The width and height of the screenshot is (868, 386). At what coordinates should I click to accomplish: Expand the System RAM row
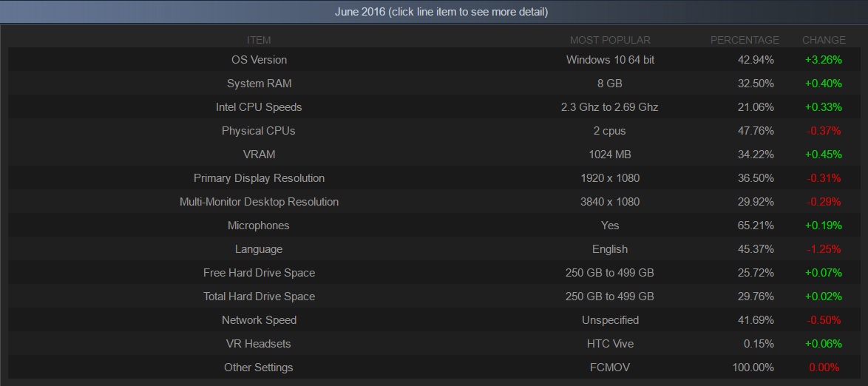coord(259,84)
